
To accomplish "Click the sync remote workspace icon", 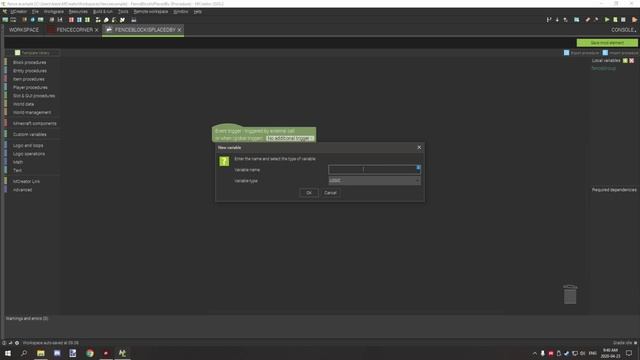I will pyautogui.click(x=565, y=20).
